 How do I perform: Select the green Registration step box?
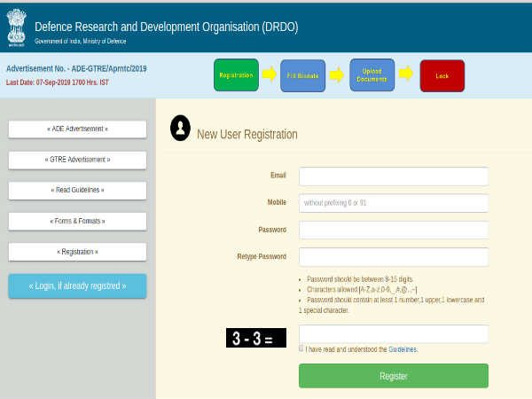236,75
